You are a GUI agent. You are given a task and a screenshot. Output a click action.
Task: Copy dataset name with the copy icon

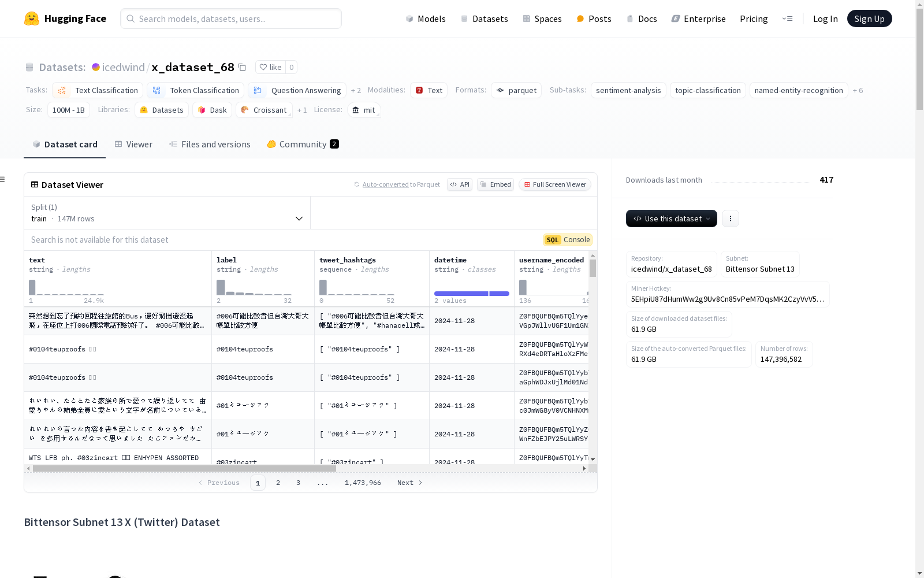click(x=243, y=67)
